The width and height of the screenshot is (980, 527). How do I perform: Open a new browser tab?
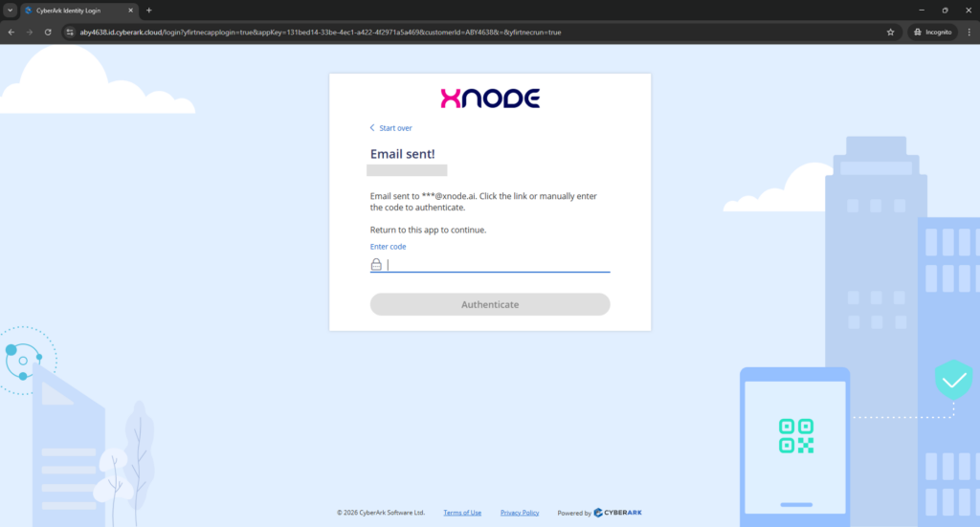(x=149, y=11)
